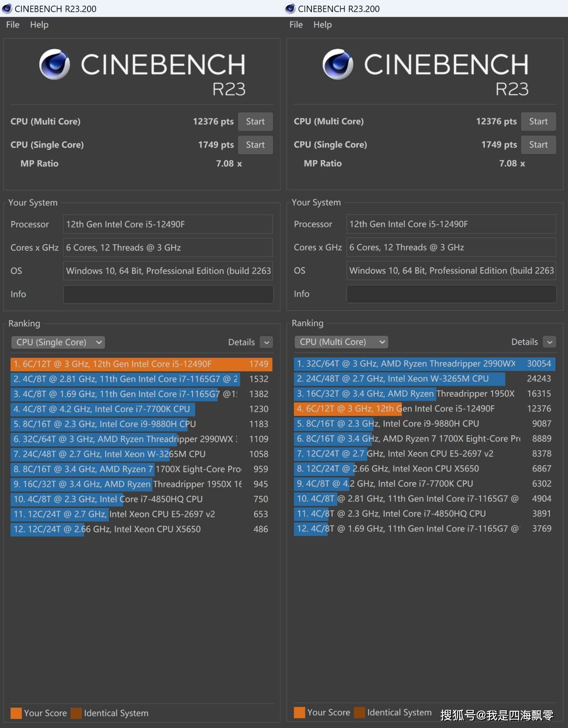Select i7-1165G7 row scoring 3769

425,529
